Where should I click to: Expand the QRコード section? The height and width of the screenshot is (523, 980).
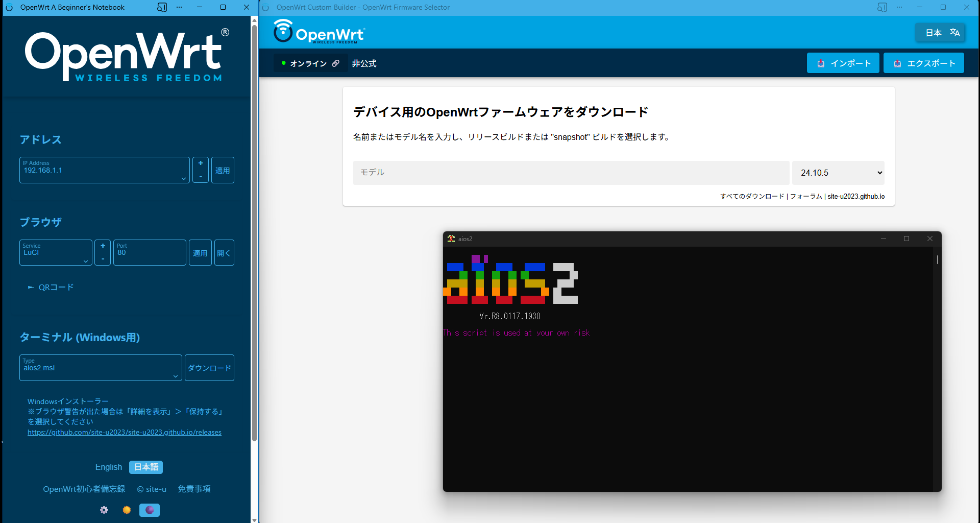(50, 287)
